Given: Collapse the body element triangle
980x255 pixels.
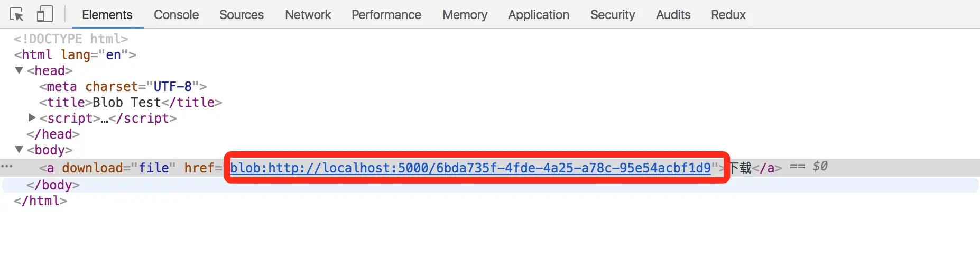Looking at the screenshot, I should click(19, 150).
